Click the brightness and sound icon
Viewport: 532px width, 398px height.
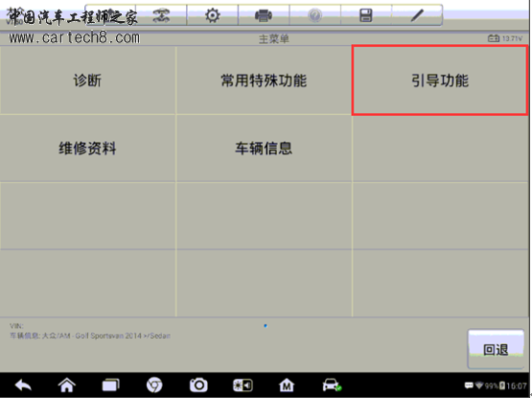click(x=243, y=386)
